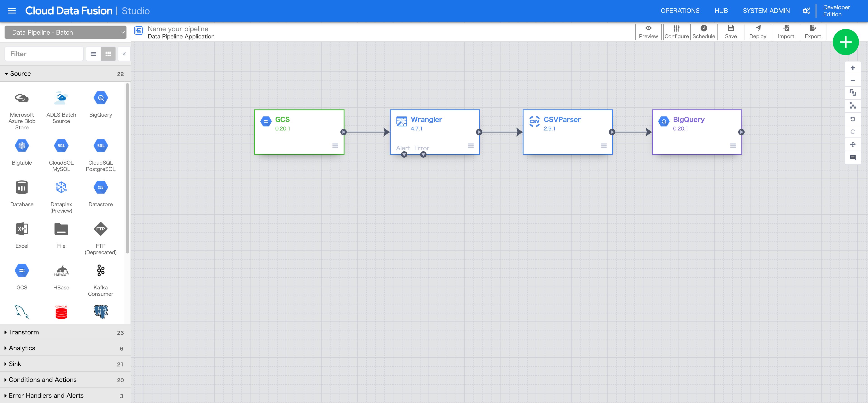Select the CSVParser node on canvas
The image size is (868, 407).
[568, 132]
